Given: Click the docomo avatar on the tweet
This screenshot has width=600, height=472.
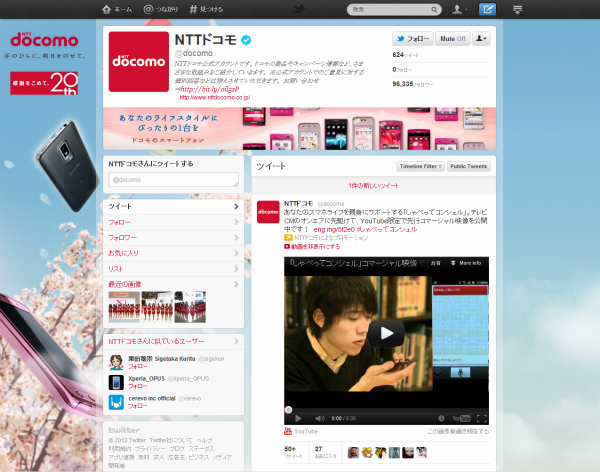Looking at the screenshot, I should pyautogui.click(x=268, y=212).
